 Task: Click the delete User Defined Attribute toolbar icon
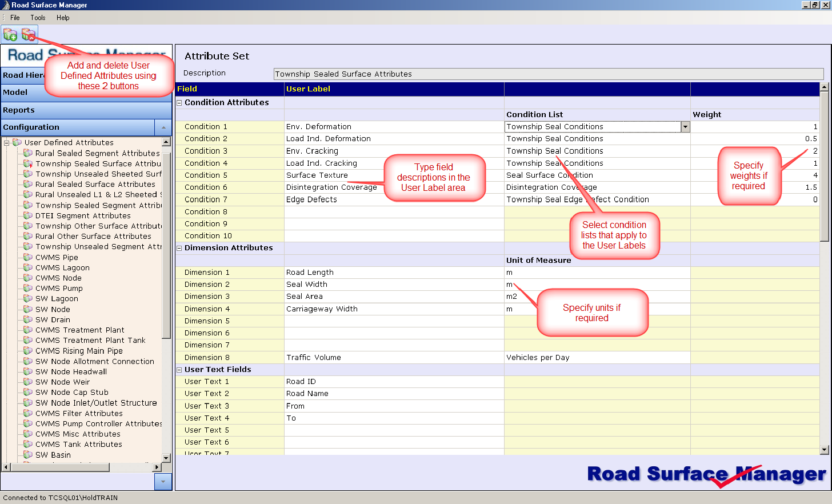click(29, 35)
